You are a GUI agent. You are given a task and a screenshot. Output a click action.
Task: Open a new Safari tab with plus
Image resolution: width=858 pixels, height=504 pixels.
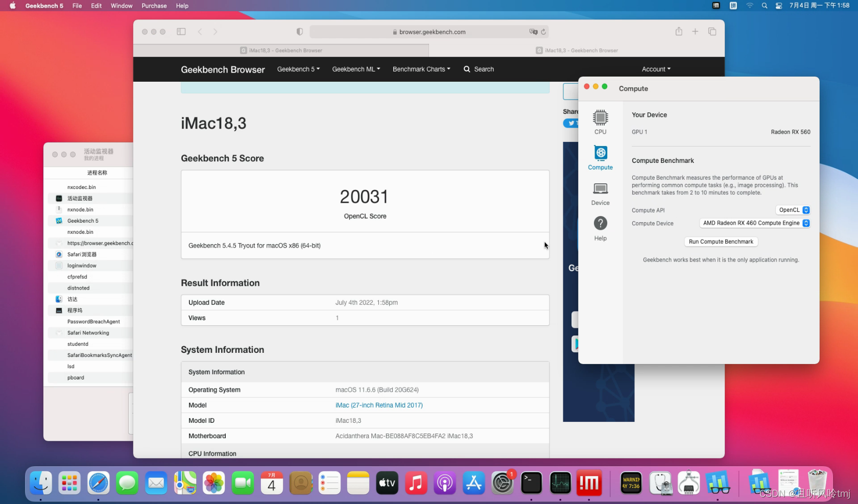click(695, 32)
